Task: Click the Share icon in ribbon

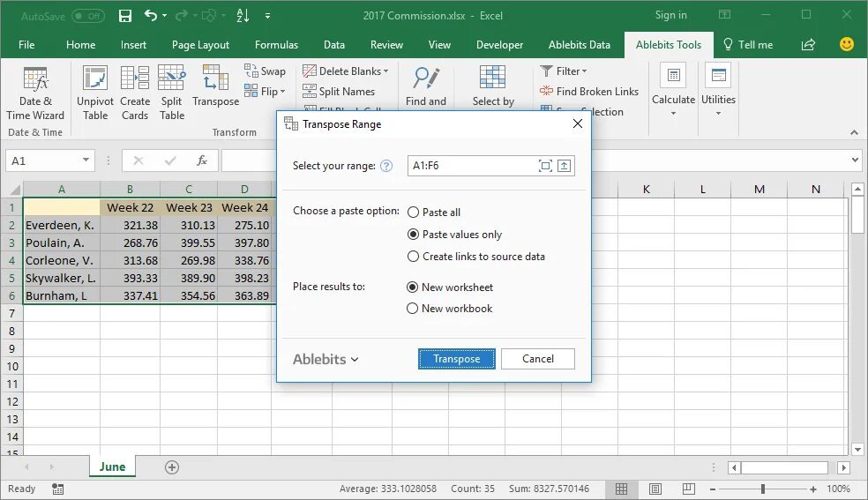Action: [808, 44]
